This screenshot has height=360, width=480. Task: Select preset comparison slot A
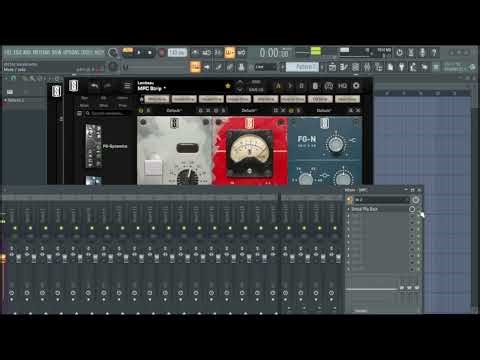[278, 86]
